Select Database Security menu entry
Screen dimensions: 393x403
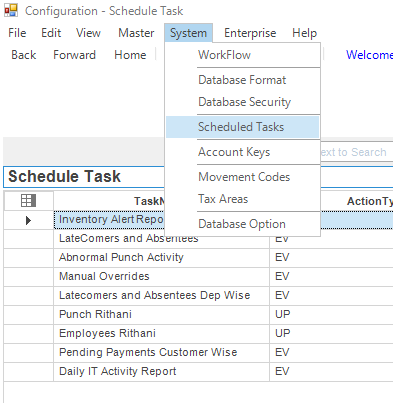click(242, 102)
